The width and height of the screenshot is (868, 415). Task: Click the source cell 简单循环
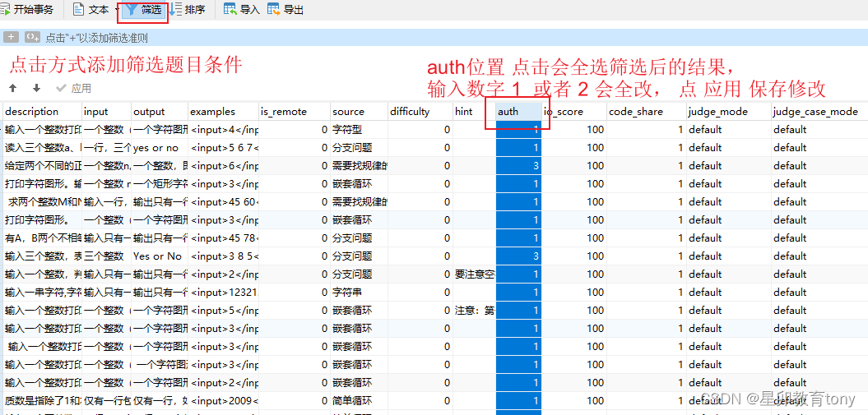pyautogui.click(x=359, y=400)
